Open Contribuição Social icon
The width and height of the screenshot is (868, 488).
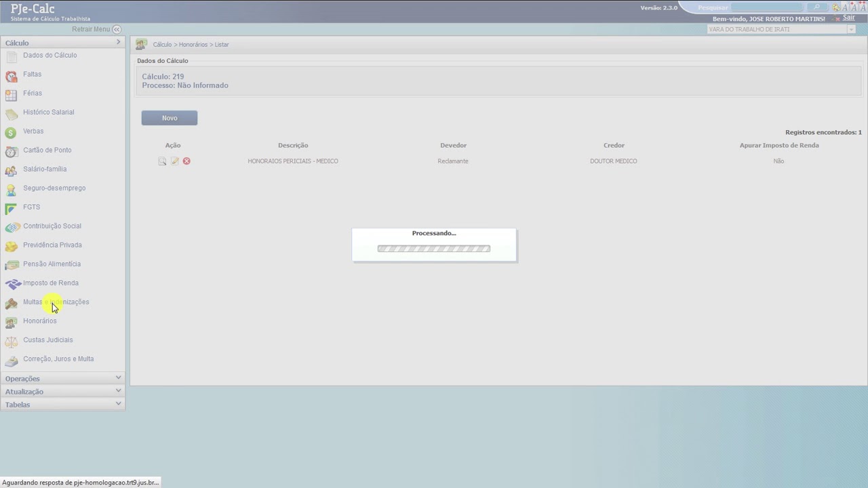point(12,228)
